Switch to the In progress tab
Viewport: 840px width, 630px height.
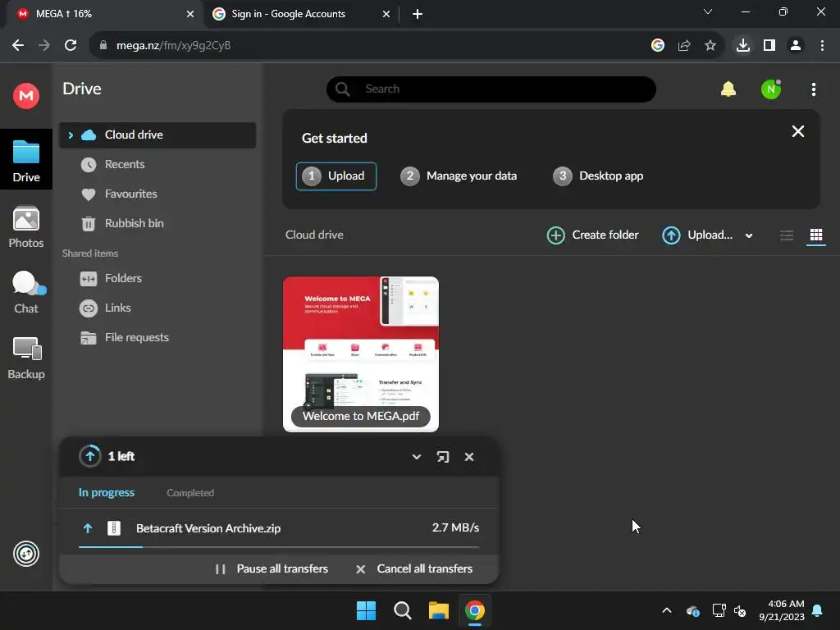point(107,493)
